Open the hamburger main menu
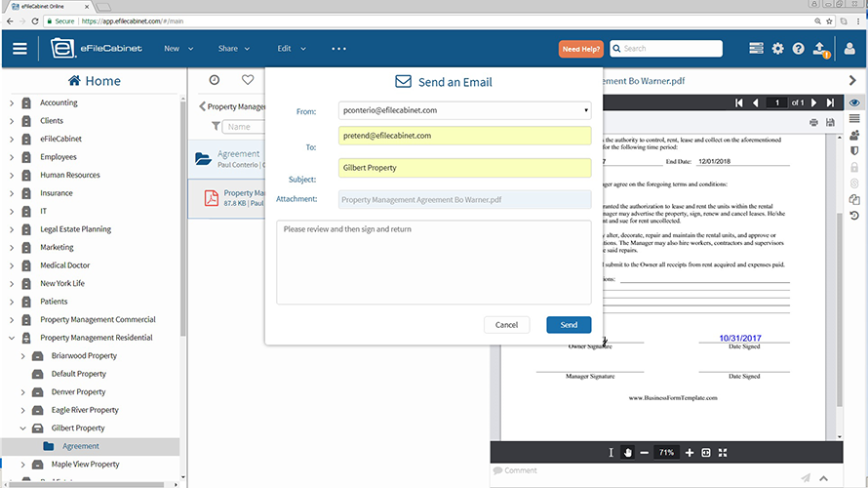Image resolution: width=868 pixels, height=488 pixels. [x=20, y=48]
